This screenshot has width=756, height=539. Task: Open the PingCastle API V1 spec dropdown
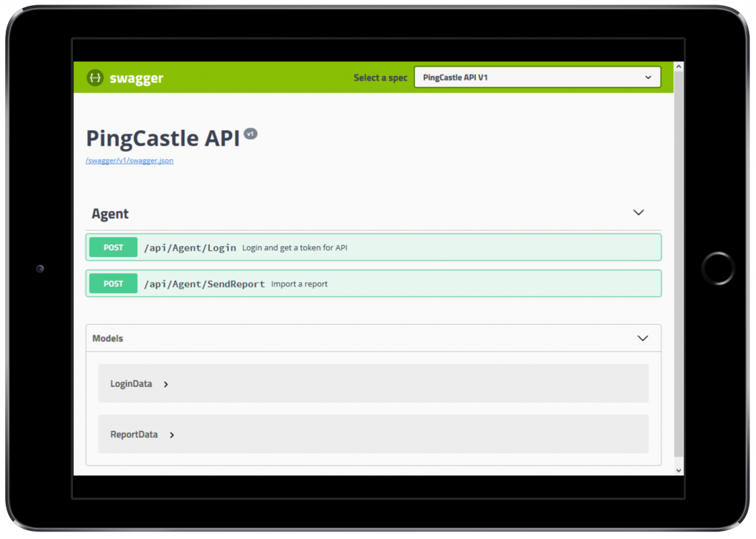[x=537, y=77]
